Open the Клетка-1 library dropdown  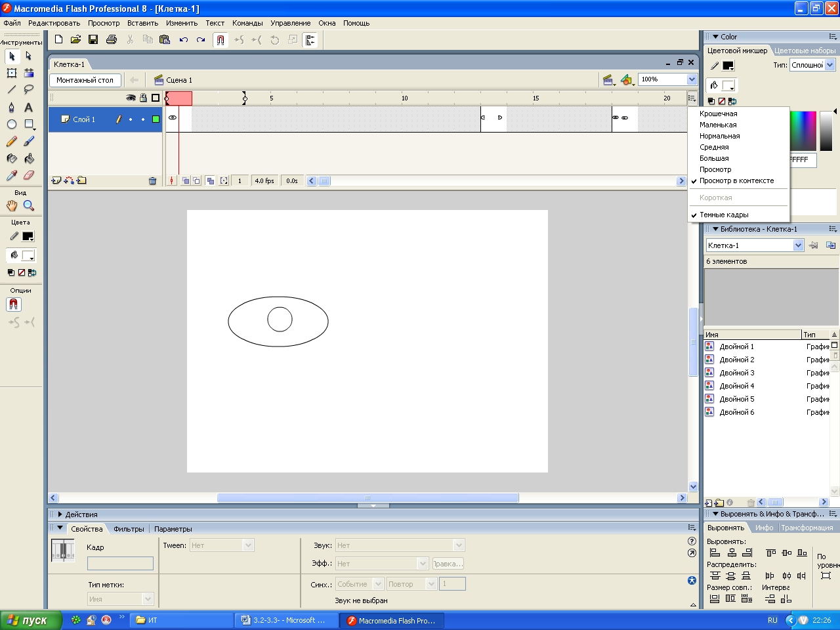click(x=798, y=245)
